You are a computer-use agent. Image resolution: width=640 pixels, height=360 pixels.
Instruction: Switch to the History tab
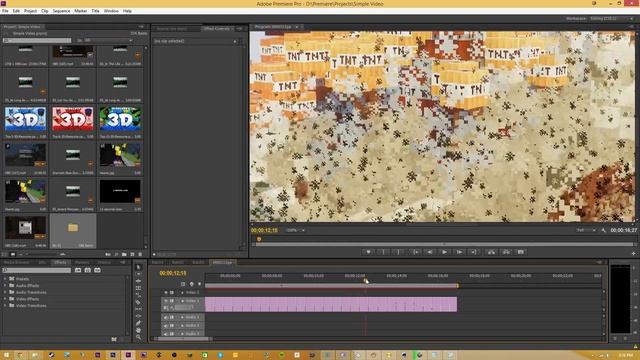pos(104,262)
